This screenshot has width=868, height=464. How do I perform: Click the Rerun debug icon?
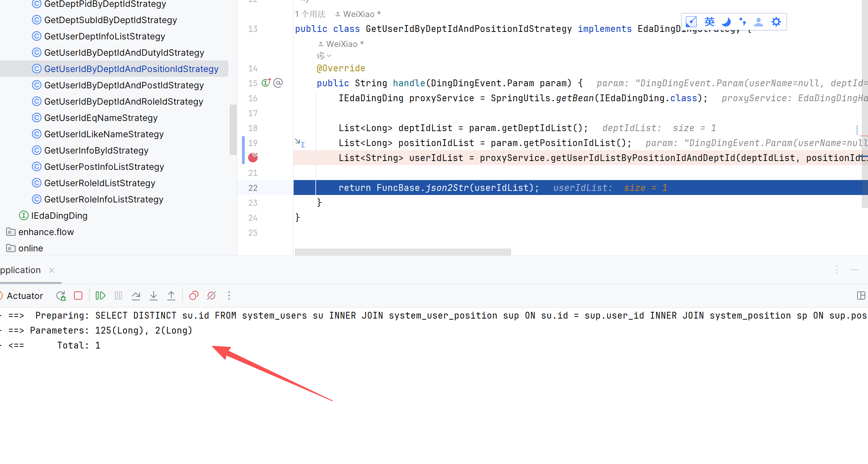coord(61,296)
